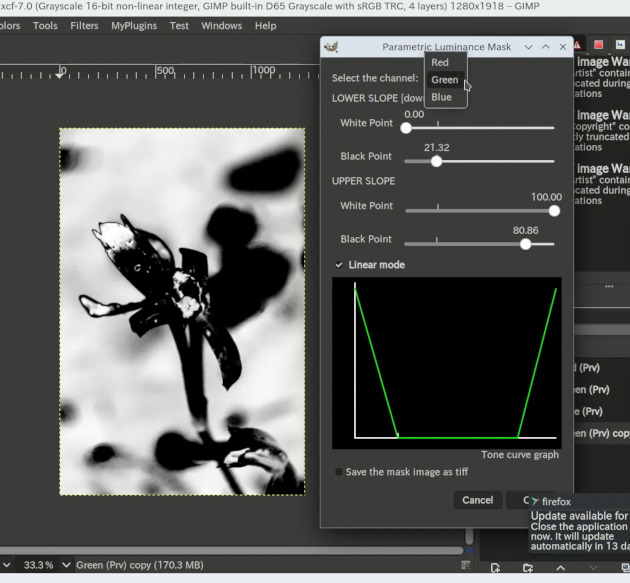Click the new layer group icon

pyautogui.click(x=527, y=569)
